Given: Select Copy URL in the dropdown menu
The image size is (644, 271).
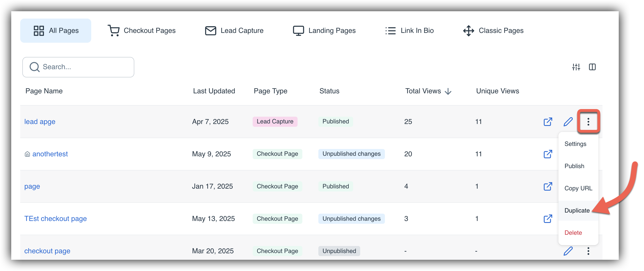Looking at the screenshot, I should [578, 188].
